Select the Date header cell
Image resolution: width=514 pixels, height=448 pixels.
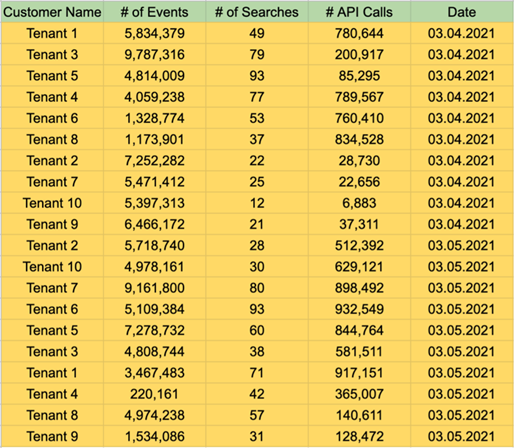462,12
